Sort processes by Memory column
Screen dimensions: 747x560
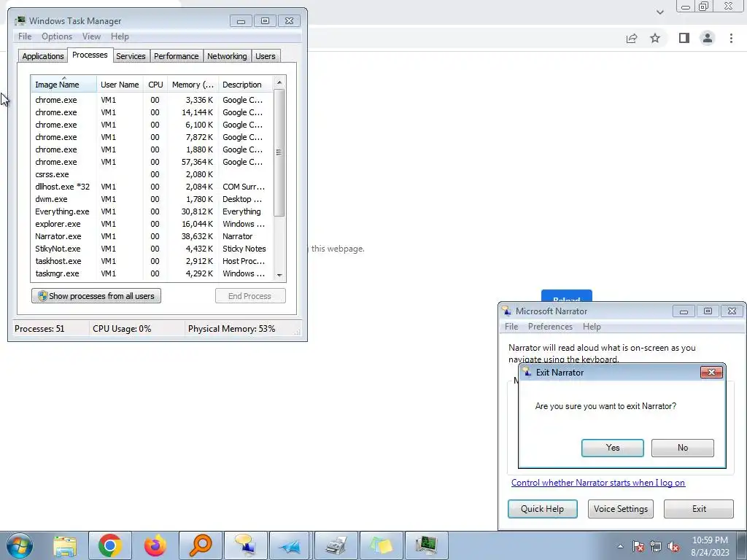pyautogui.click(x=193, y=85)
